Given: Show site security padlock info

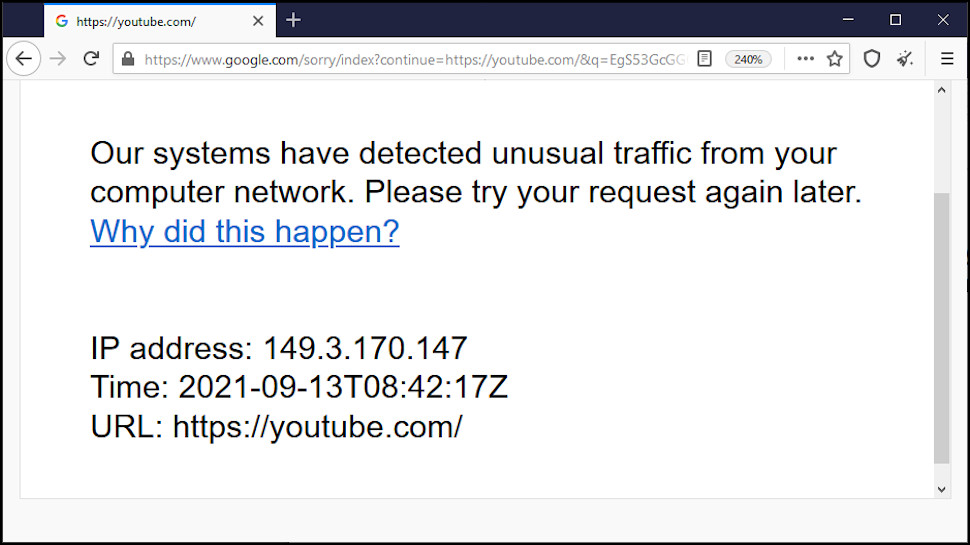Looking at the screenshot, I should [127, 59].
